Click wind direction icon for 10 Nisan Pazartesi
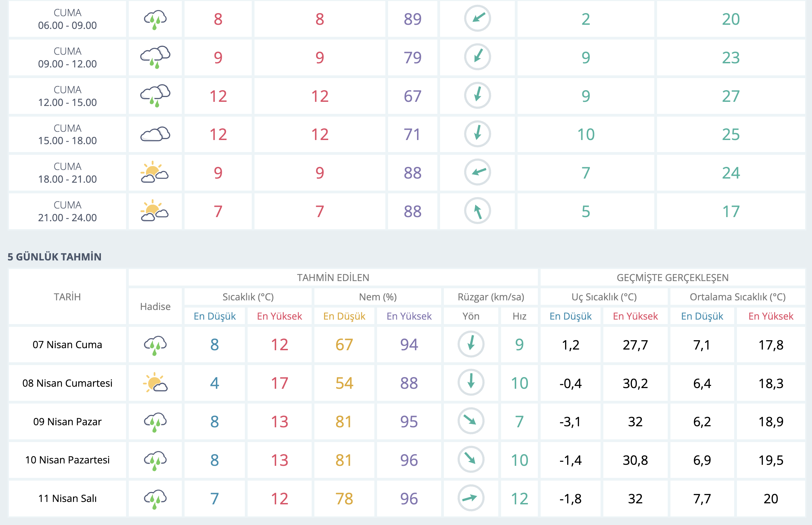Viewport: 812px width, 525px height. pyautogui.click(x=471, y=459)
